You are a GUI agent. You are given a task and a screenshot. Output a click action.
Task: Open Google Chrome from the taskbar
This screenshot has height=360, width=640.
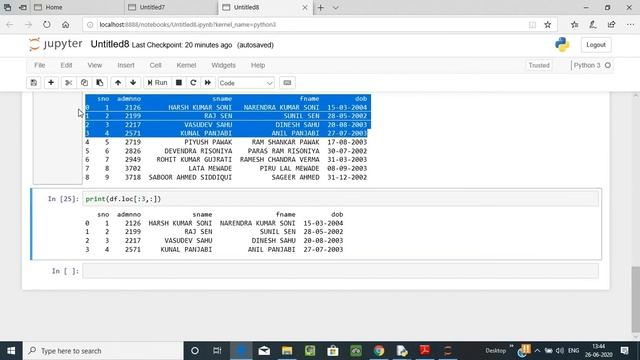click(379, 351)
